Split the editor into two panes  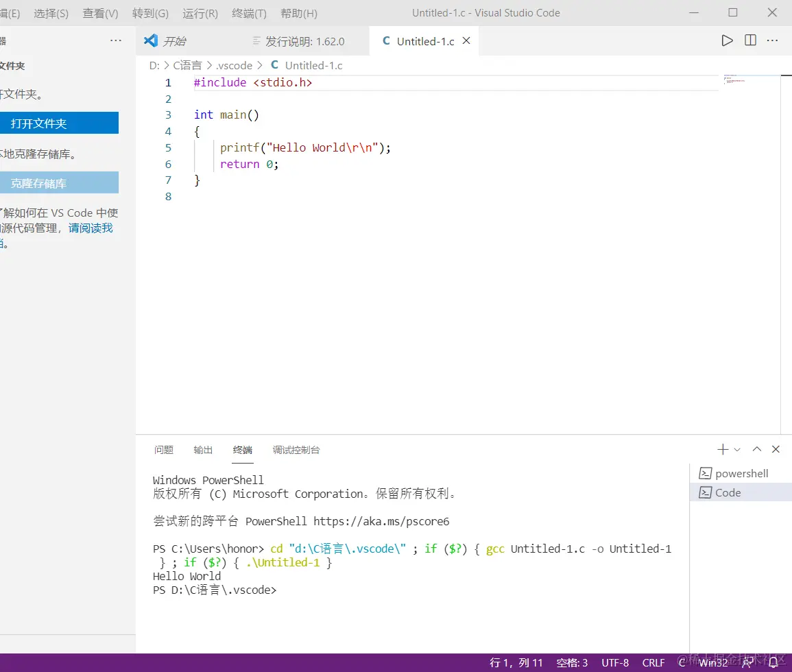(749, 40)
